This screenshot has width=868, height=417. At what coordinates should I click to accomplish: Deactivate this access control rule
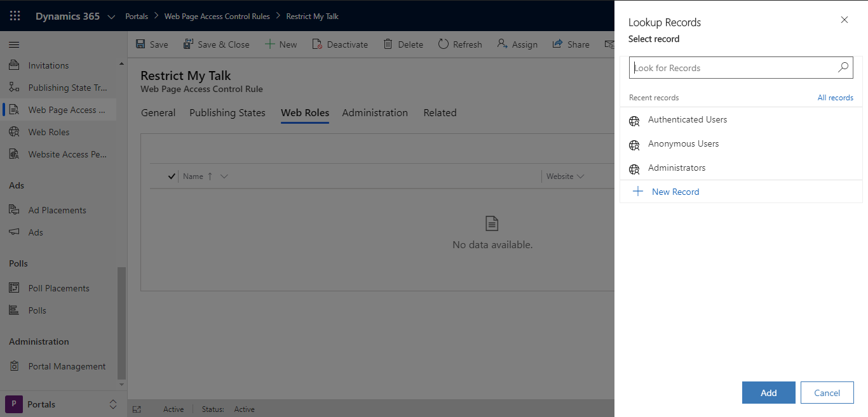pos(340,44)
